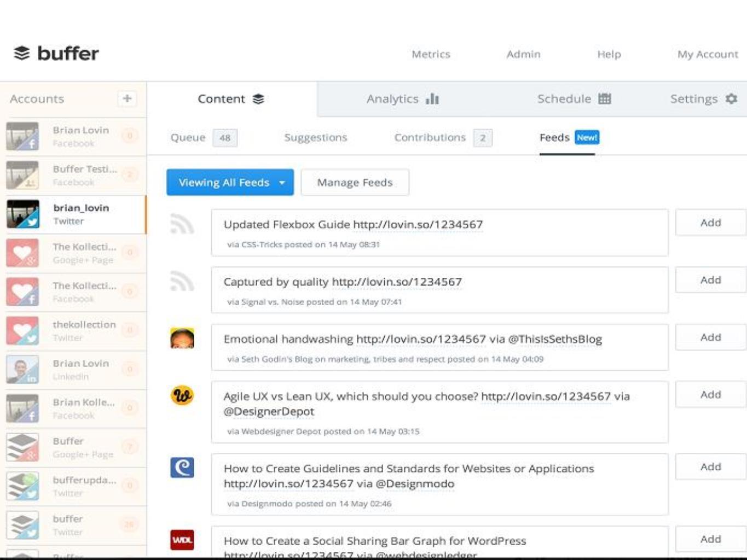Viewport: 747px width, 560px height.
Task: Click the Contributions count badge 2
Action: 483,138
